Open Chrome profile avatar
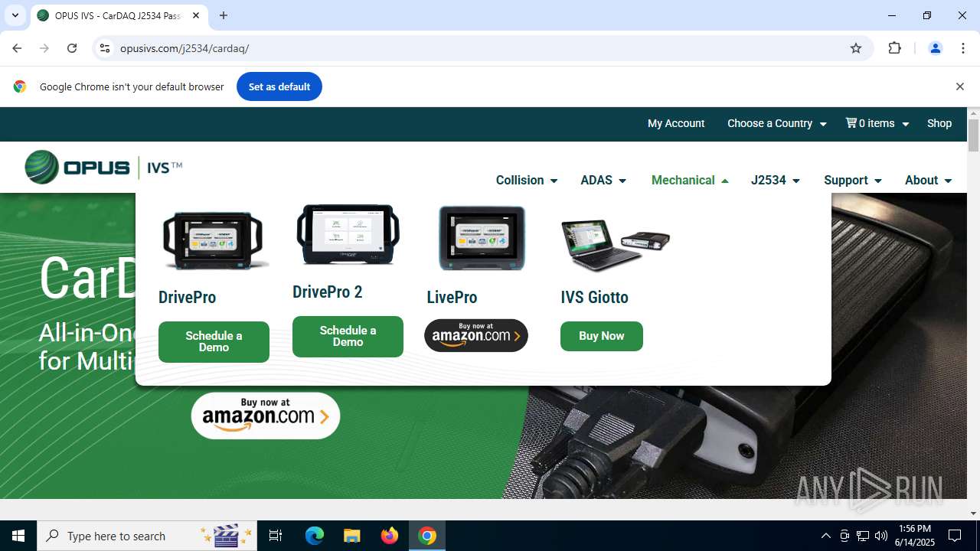The height and width of the screenshot is (551, 980). 935,48
